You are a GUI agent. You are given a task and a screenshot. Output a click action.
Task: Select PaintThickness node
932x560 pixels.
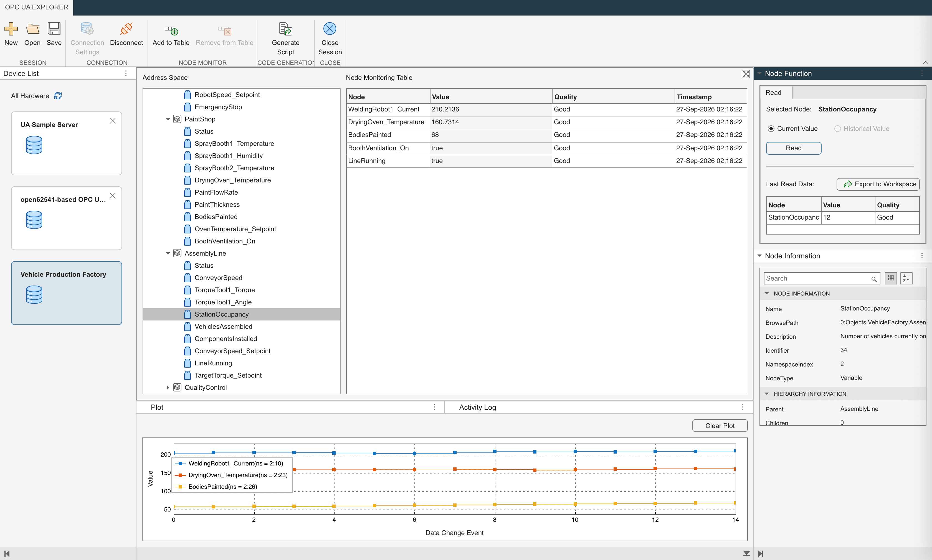(217, 205)
